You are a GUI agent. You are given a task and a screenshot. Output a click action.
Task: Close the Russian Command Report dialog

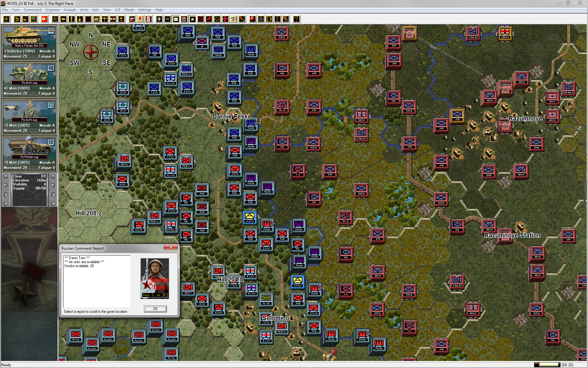171,247
